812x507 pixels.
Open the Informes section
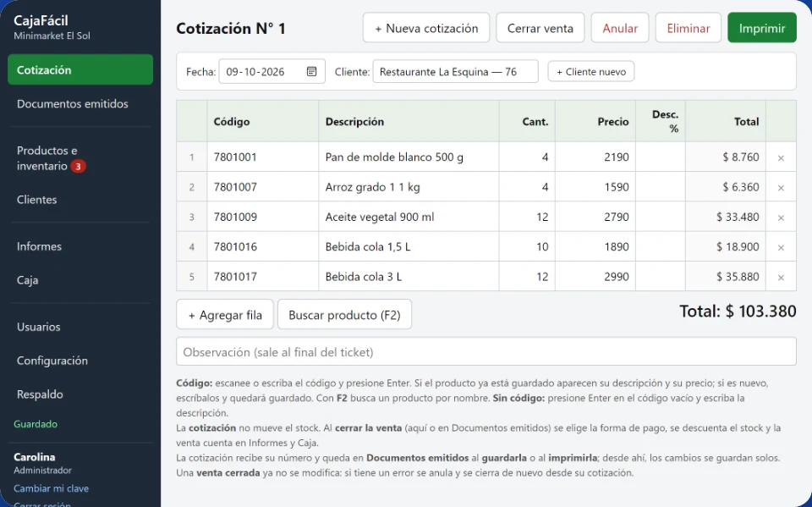click(80, 246)
